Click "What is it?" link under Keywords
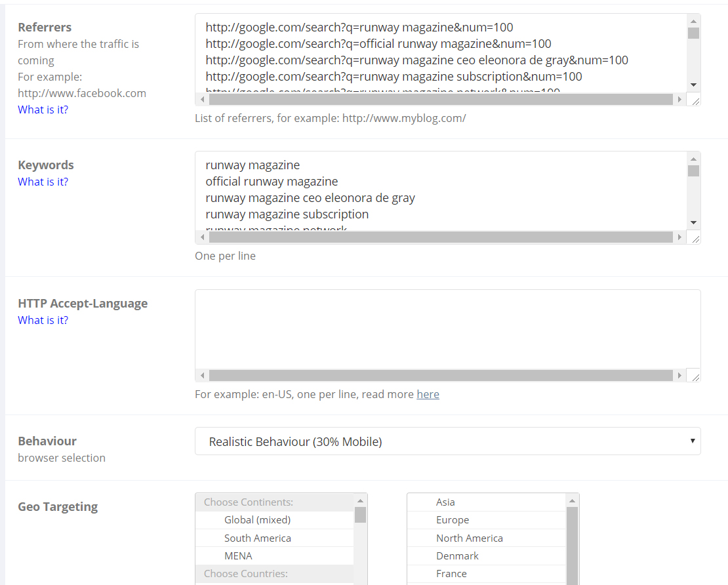Image resolution: width=728 pixels, height=585 pixels. pos(43,182)
